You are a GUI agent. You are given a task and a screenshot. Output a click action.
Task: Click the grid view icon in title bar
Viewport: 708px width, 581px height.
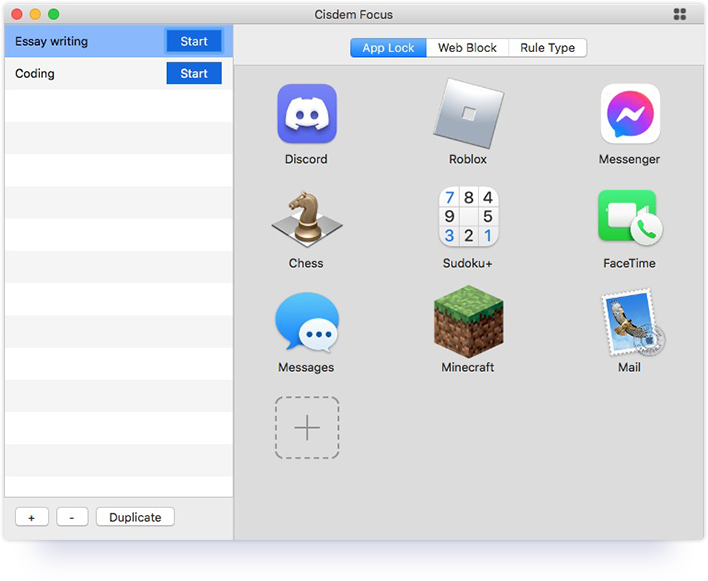(x=680, y=14)
